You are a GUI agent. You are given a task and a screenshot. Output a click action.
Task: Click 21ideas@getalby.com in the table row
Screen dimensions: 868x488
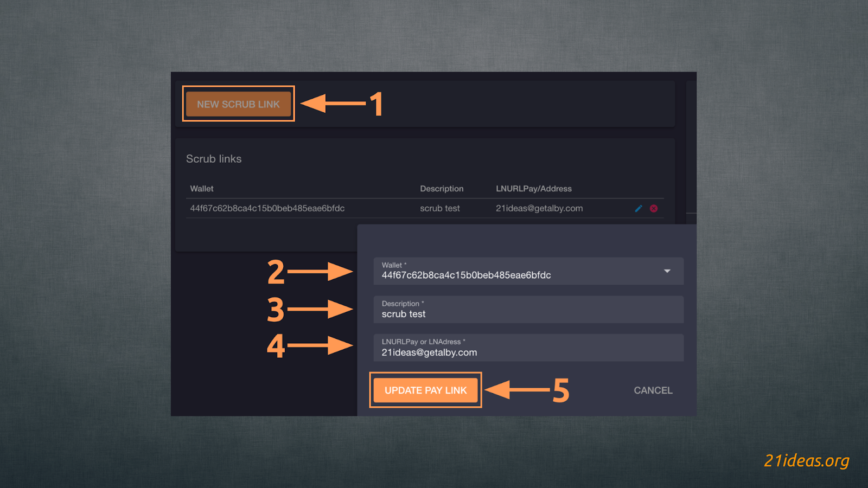coord(539,208)
